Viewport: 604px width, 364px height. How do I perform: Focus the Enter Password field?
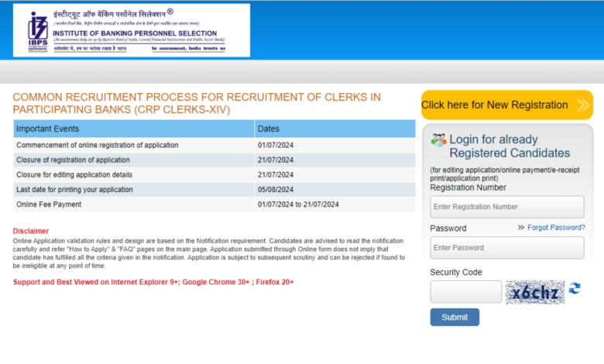[507, 248]
